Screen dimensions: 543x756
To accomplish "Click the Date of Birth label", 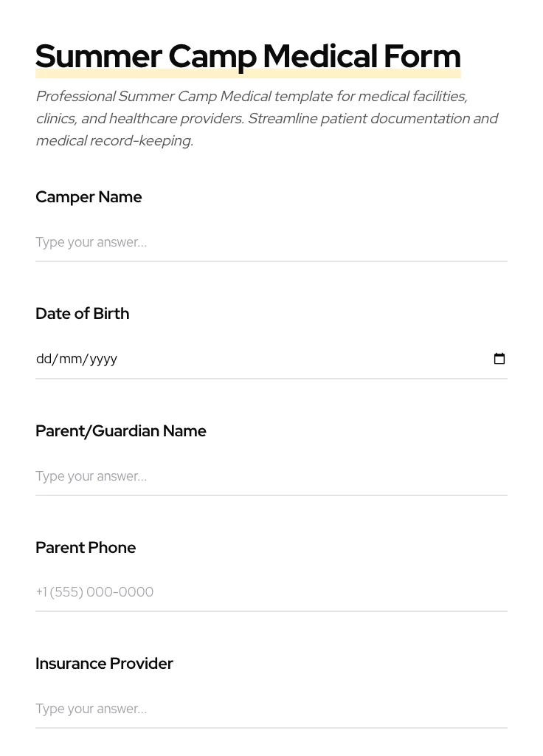I will (x=82, y=313).
